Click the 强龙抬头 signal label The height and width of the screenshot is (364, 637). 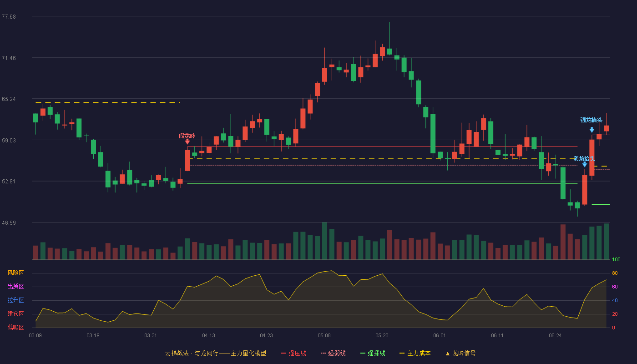pos(591,120)
